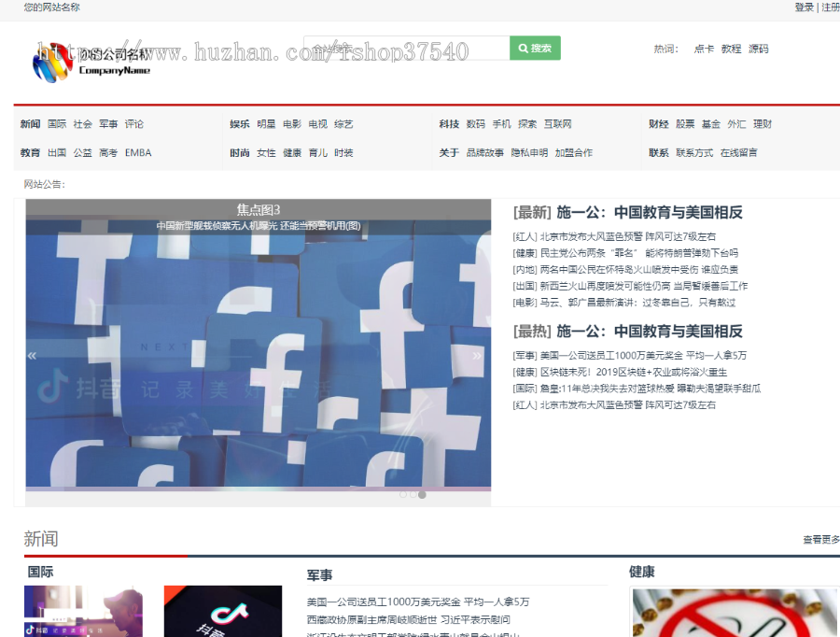Go to EMBA section
The image size is (840, 637).
click(x=138, y=153)
